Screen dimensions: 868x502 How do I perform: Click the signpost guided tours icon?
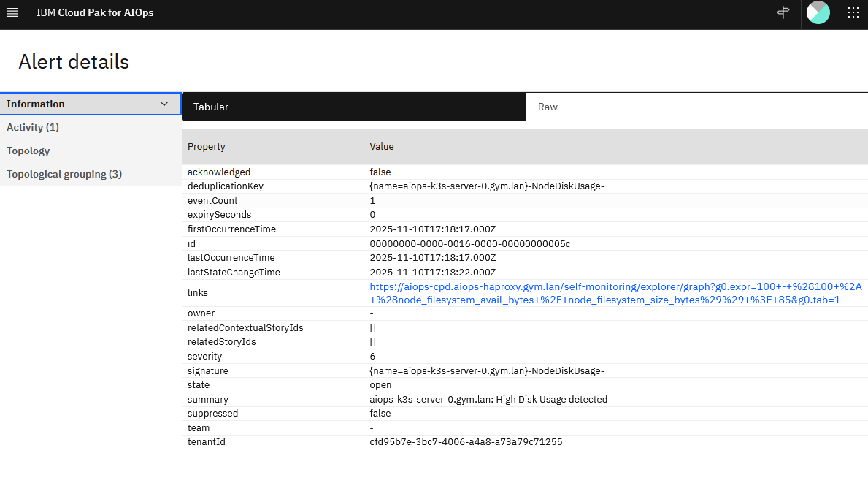[783, 12]
